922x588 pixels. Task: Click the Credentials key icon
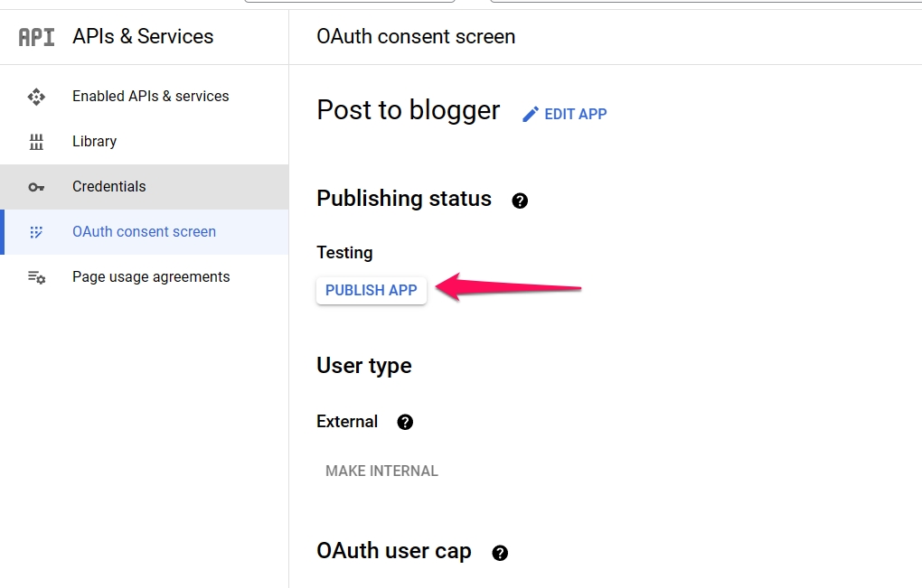(36, 187)
